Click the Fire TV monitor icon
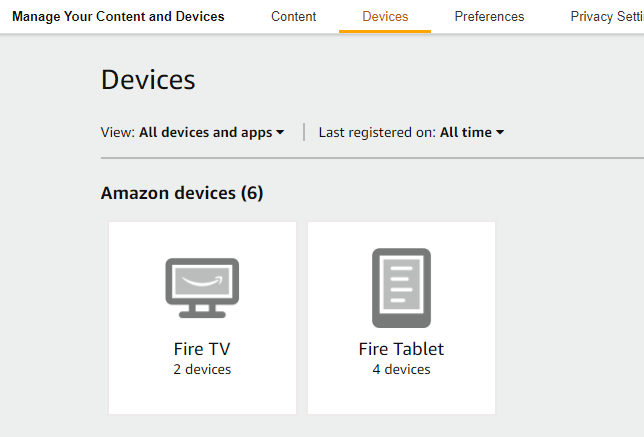 click(x=202, y=288)
